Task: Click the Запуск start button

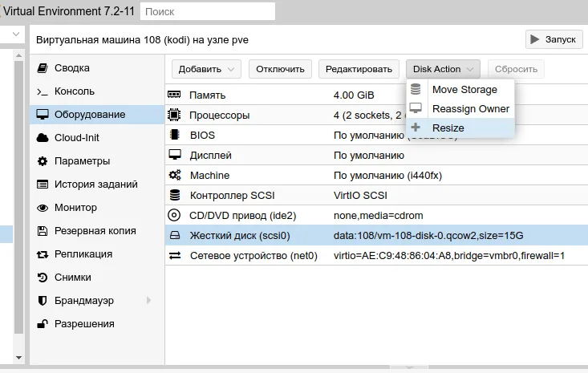Action: [554, 39]
